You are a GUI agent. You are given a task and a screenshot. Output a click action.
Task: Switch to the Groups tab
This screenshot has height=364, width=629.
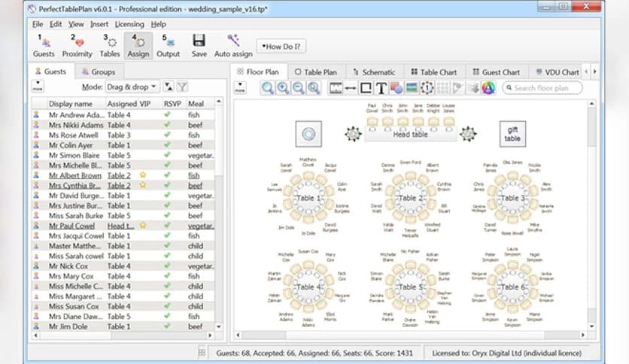point(99,71)
